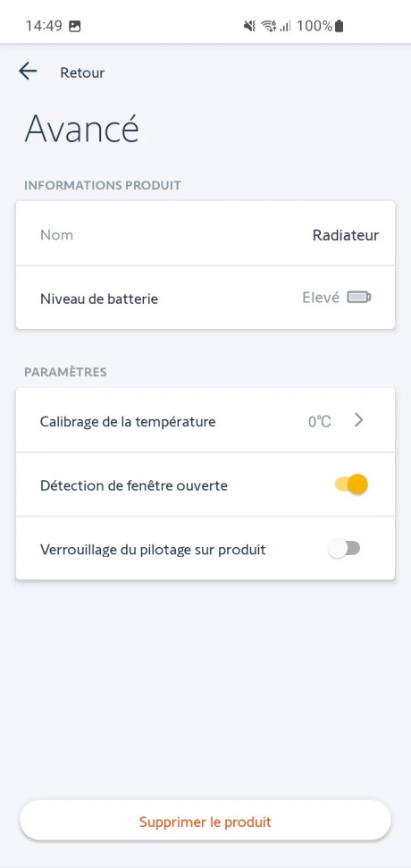
Task: Tap the Verrouillage du pilotage sur produit label
Action: (x=153, y=550)
